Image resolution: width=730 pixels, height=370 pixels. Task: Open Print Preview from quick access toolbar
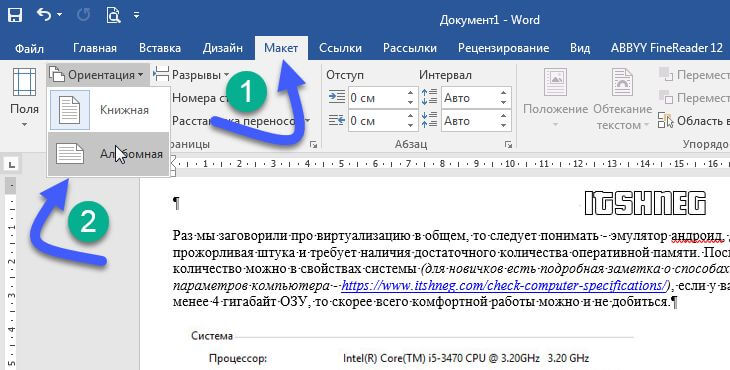coord(113,15)
